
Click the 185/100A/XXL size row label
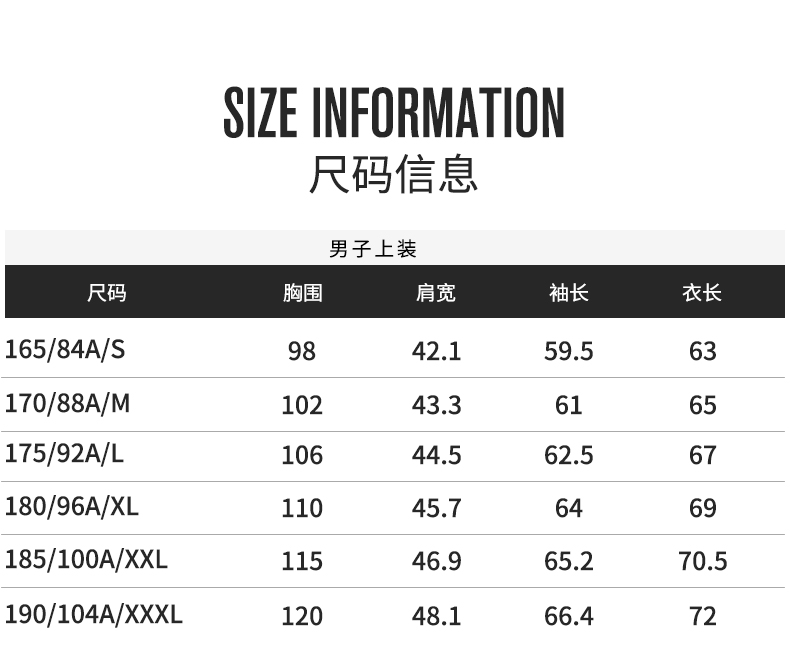click(x=86, y=560)
